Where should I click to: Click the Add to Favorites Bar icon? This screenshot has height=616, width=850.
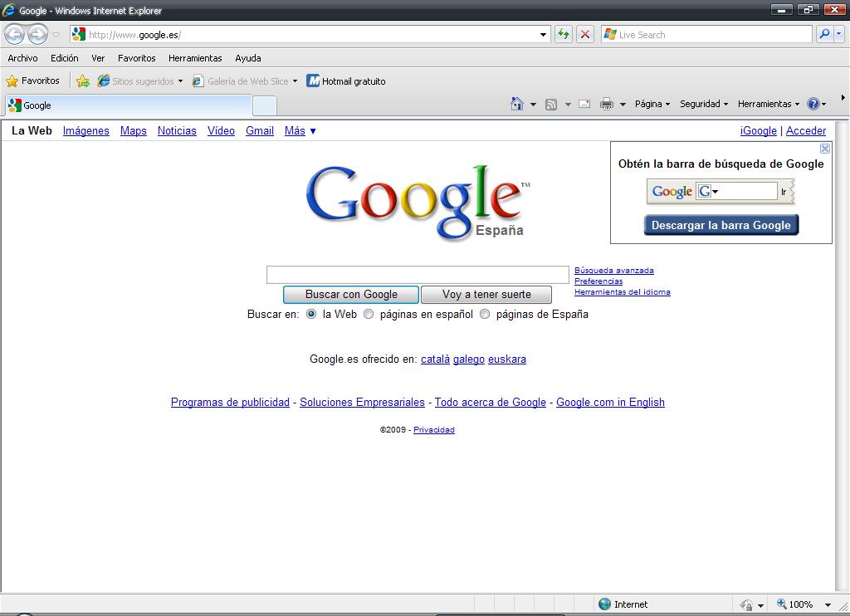click(x=83, y=81)
